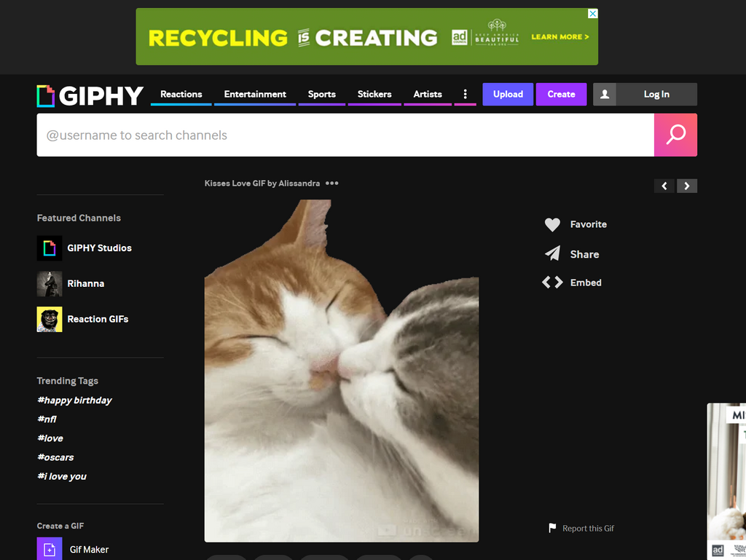Screen dimensions: 746x560
Task: Click the Share paper plane icon
Action: 552,254
